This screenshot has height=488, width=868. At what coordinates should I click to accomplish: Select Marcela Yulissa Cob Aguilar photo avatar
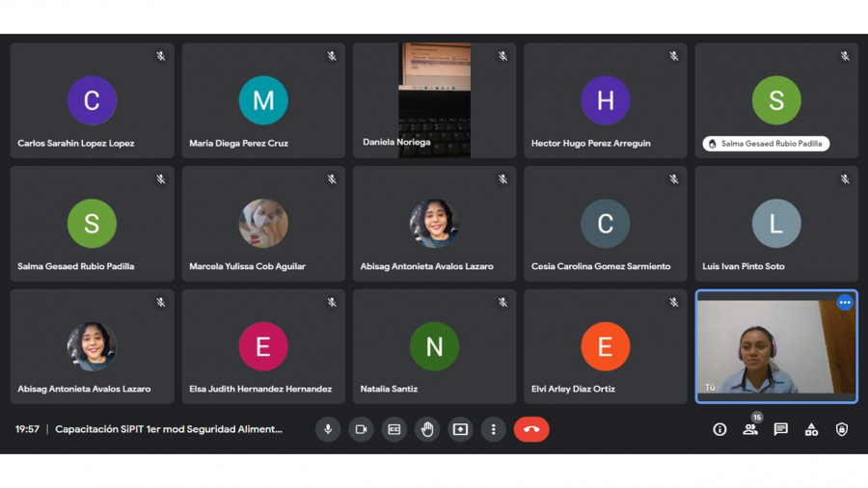pos(263,224)
